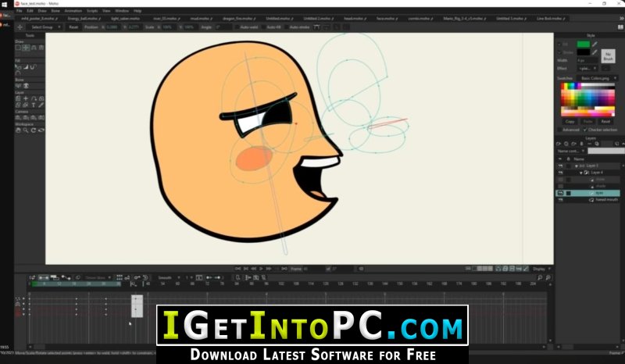Image resolution: width=625 pixels, height=364 pixels.
Task: Select the Pan Workspace hand tool
Action: coord(18,130)
